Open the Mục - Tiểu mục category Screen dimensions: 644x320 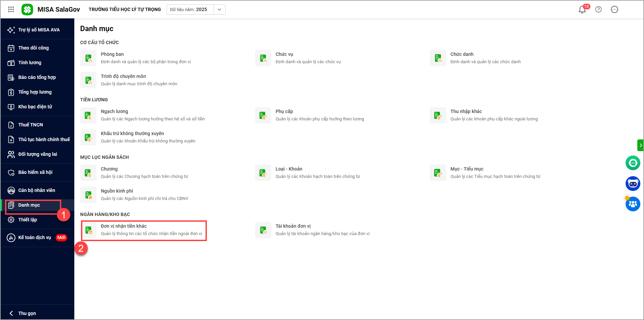point(467,169)
